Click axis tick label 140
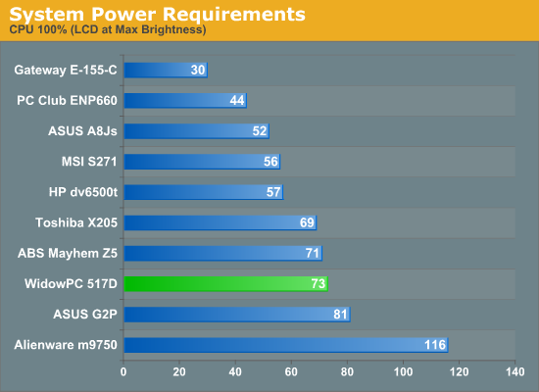The width and height of the screenshot is (539, 392). [515, 372]
